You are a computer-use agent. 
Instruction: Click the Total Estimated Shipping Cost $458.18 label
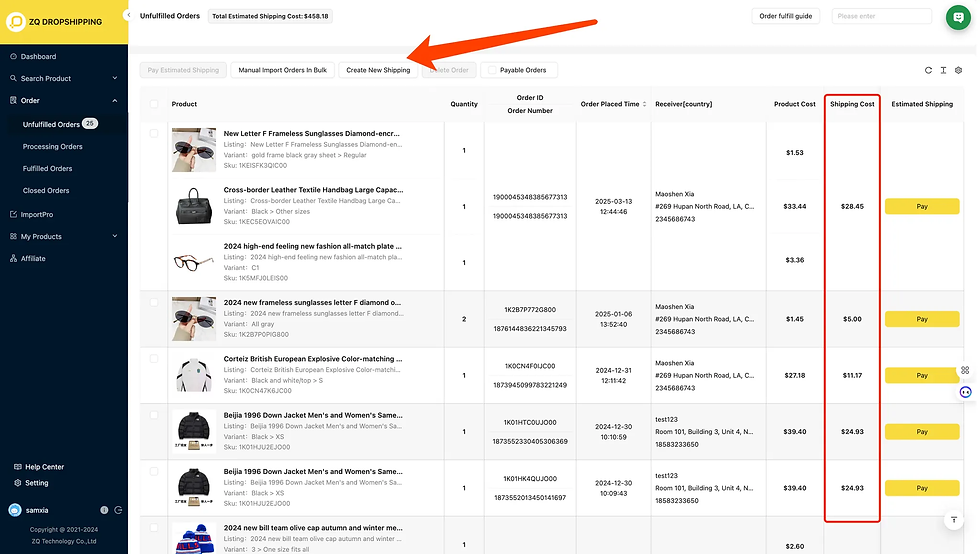tap(270, 16)
